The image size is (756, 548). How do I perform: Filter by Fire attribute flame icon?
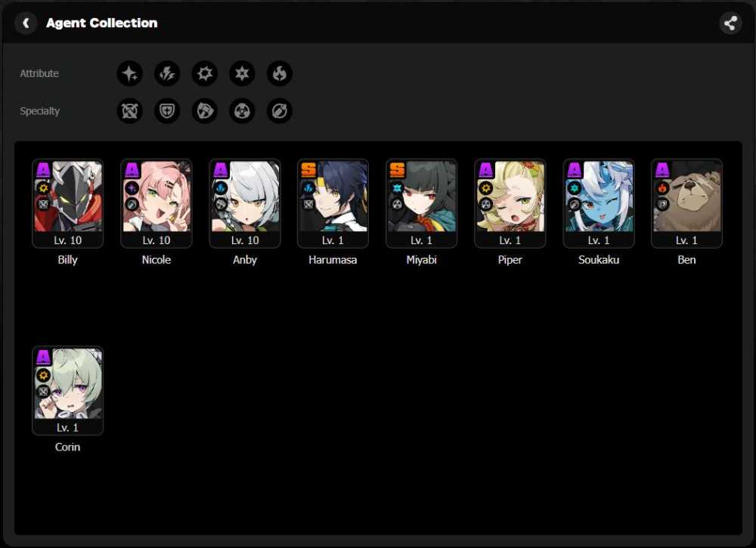point(280,73)
